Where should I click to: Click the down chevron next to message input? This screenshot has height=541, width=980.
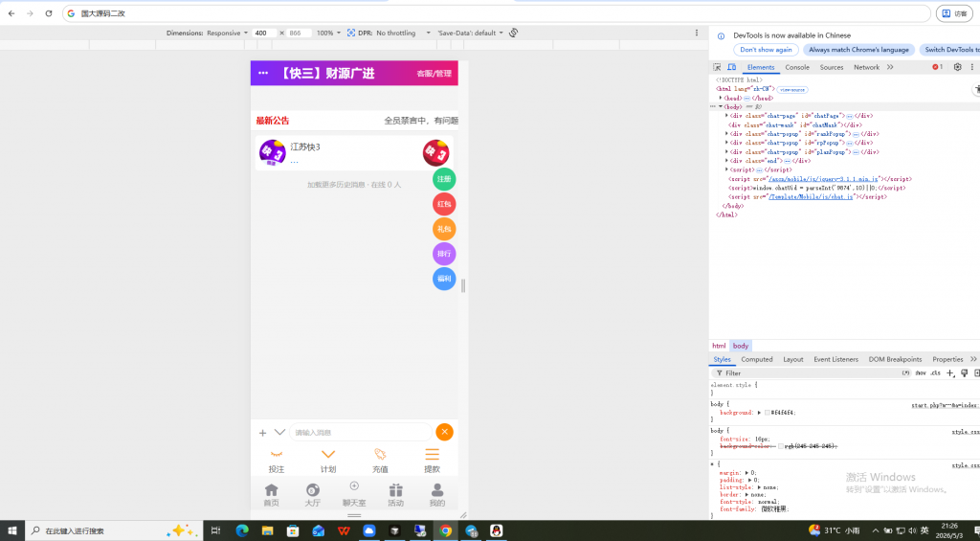click(x=279, y=432)
